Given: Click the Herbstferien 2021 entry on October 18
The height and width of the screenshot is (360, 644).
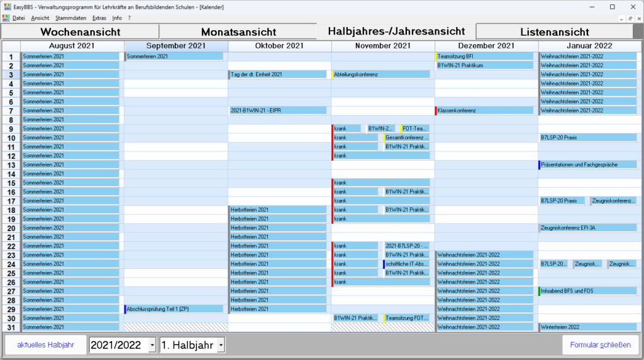Looking at the screenshot, I should coord(277,210).
